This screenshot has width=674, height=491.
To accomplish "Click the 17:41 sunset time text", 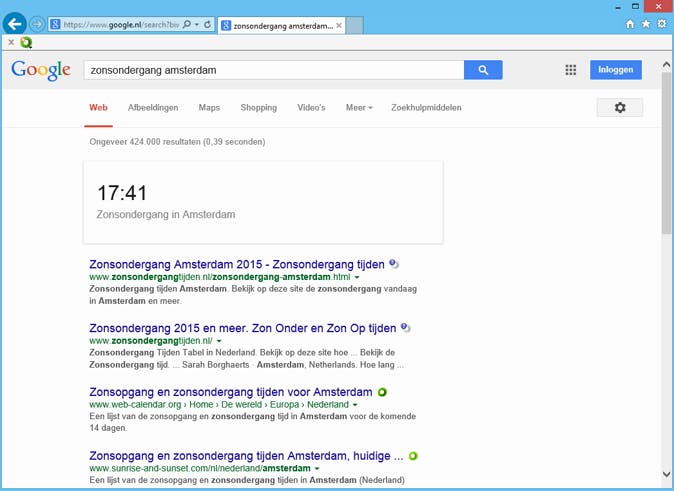I will [x=122, y=193].
